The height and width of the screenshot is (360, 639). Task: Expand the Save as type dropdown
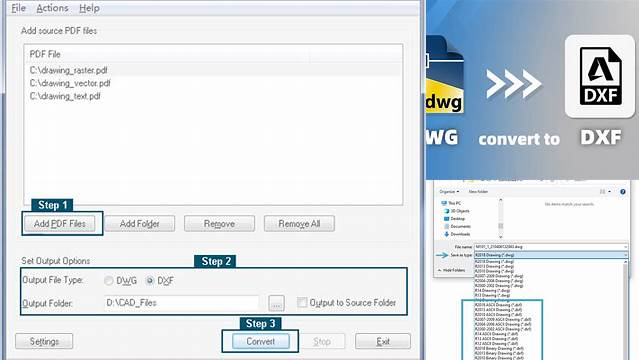pos(551,255)
